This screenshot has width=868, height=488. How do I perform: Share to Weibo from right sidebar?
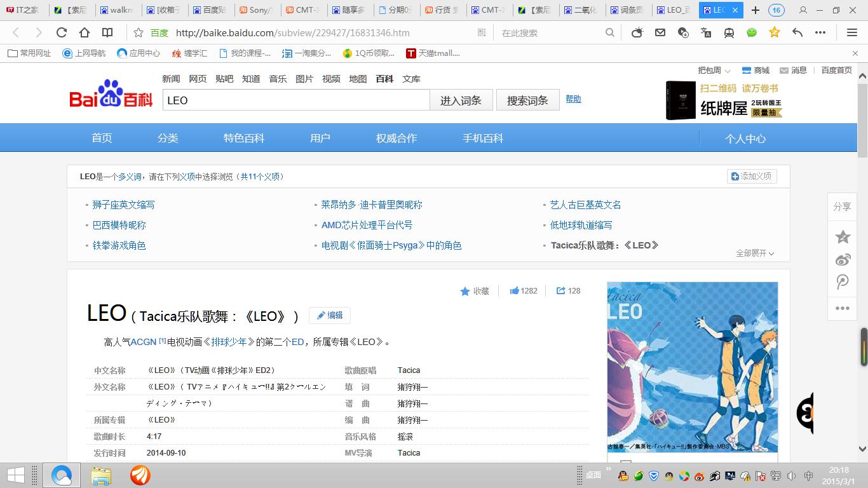(843, 259)
